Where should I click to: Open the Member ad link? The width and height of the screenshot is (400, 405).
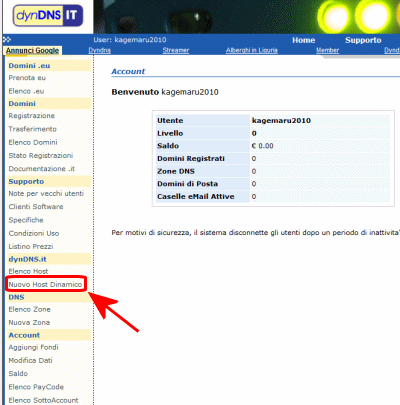(x=327, y=50)
